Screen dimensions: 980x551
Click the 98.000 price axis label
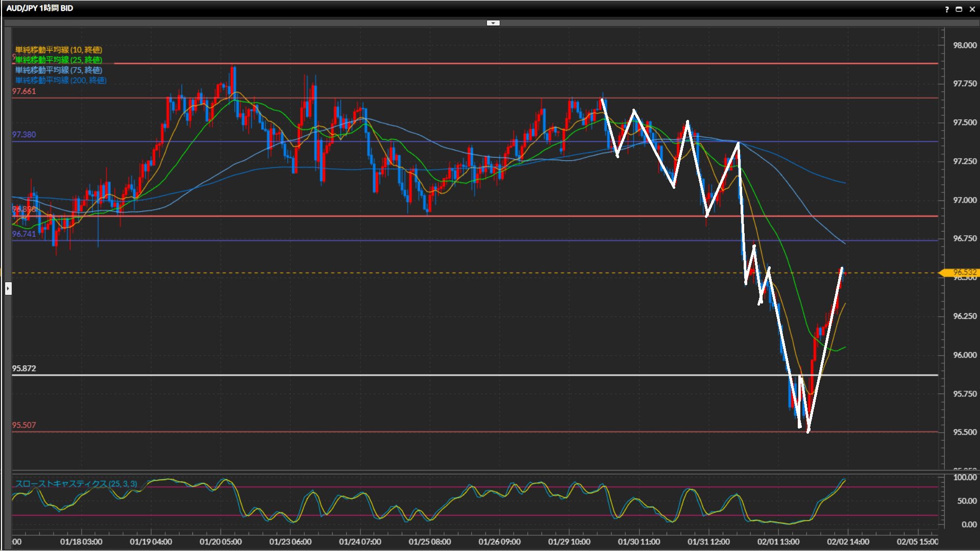click(964, 45)
